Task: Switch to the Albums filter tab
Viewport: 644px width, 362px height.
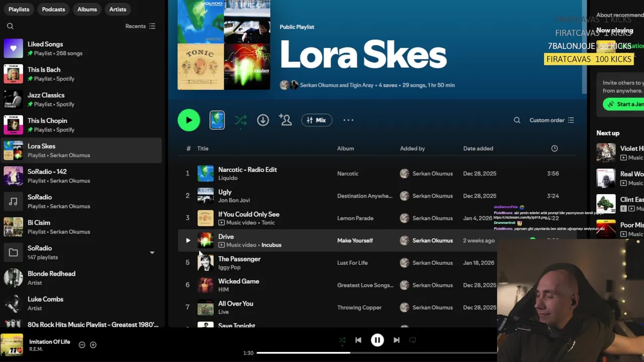Action: pos(87,9)
